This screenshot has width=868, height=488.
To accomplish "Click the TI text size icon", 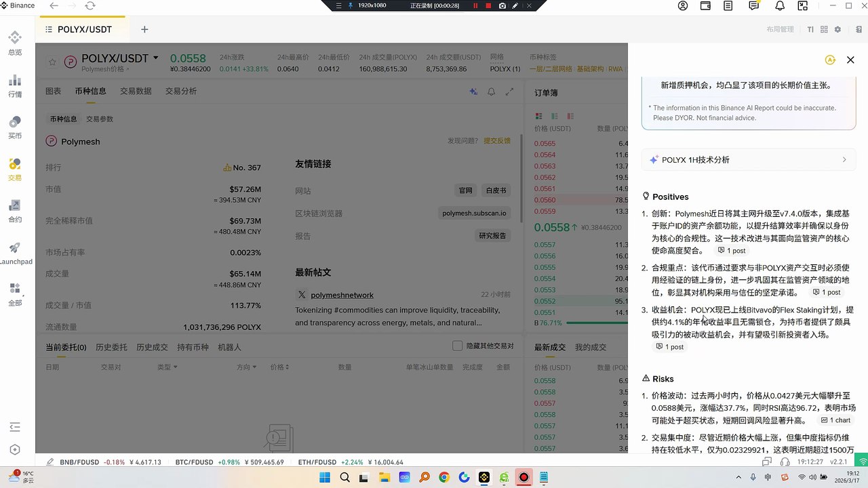I will pyautogui.click(x=810, y=30).
